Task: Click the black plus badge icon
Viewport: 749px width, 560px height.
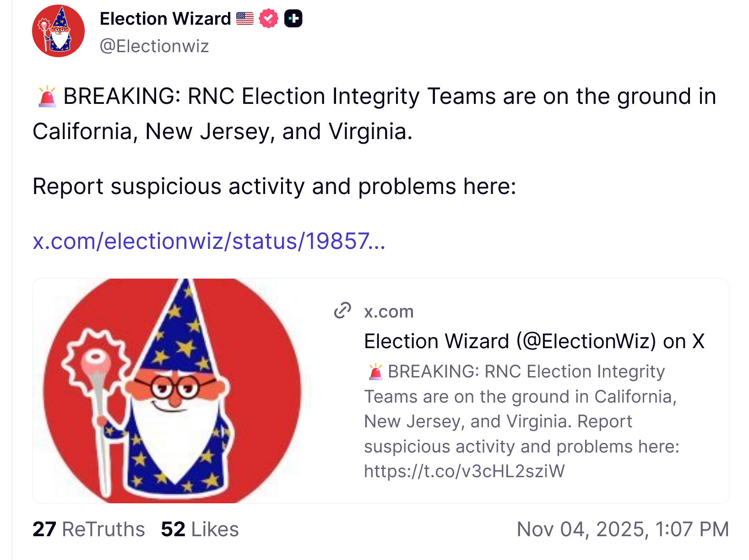Action: pyautogui.click(x=293, y=19)
